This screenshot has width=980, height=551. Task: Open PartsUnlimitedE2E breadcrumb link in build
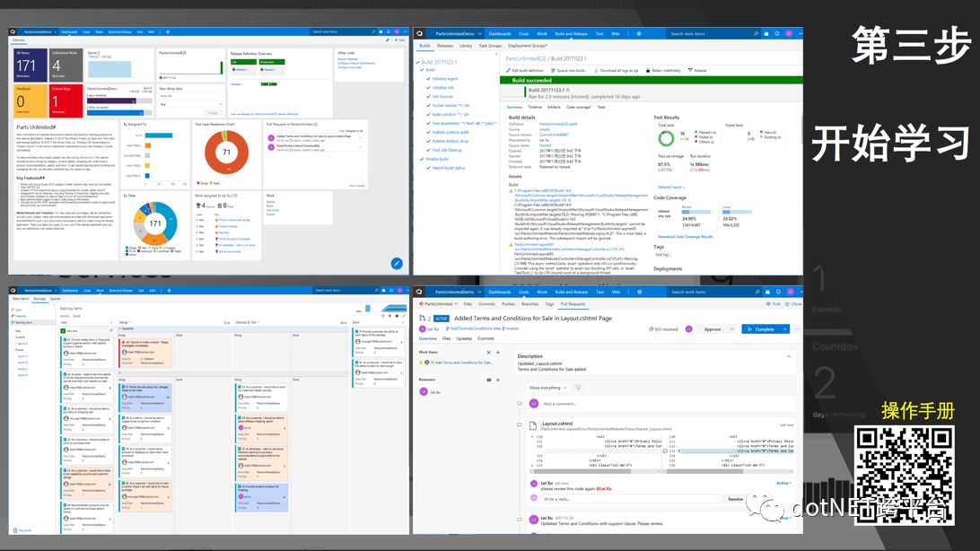pyautogui.click(x=525, y=58)
